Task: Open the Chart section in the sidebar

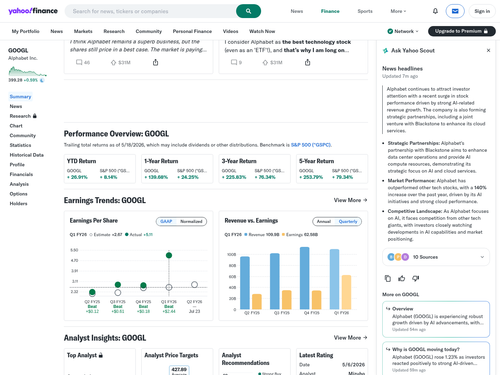Action: tap(16, 126)
